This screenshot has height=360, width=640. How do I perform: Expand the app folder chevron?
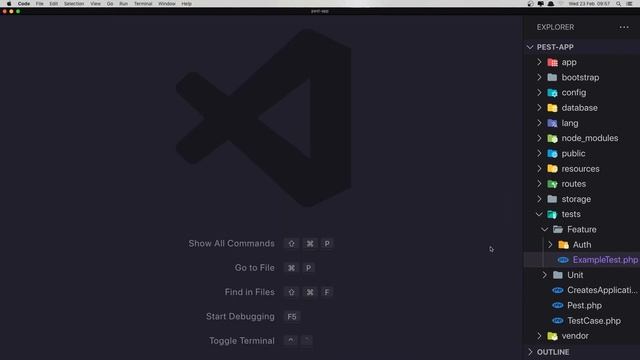click(539, 62)
